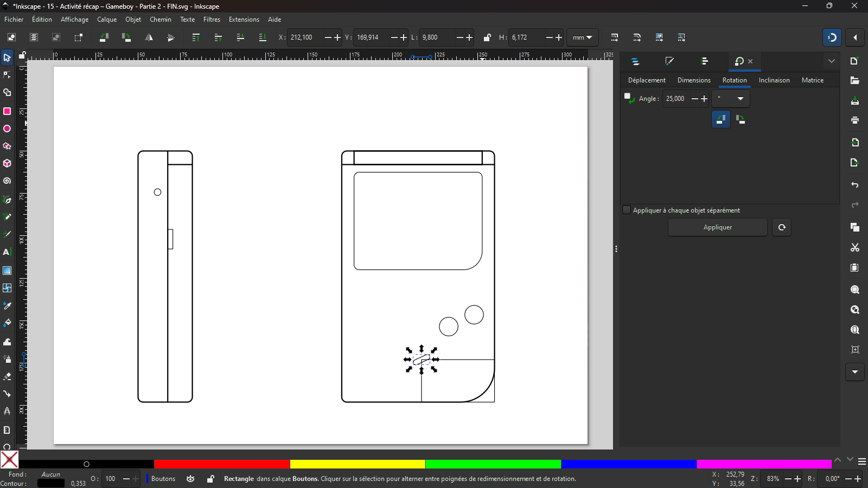The image size is (868, 488).
Task: Enable 'Appliquer à chaque objet séparément' checkbox
Action: point(627,210)
